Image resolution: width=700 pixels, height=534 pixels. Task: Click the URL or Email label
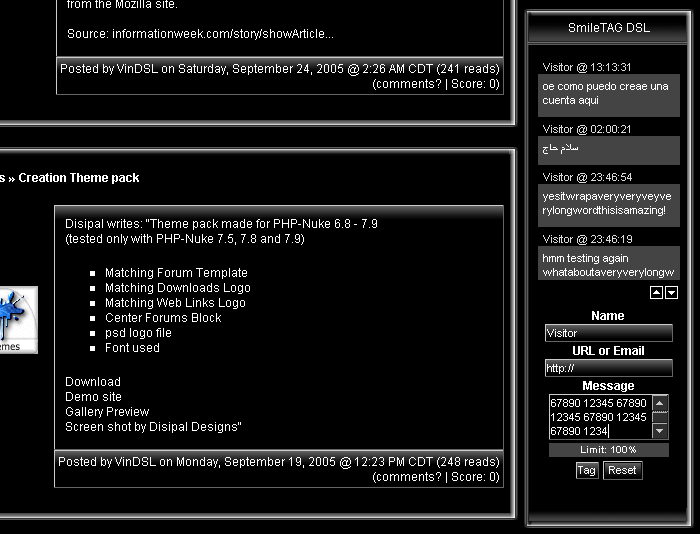click(608, 351)
